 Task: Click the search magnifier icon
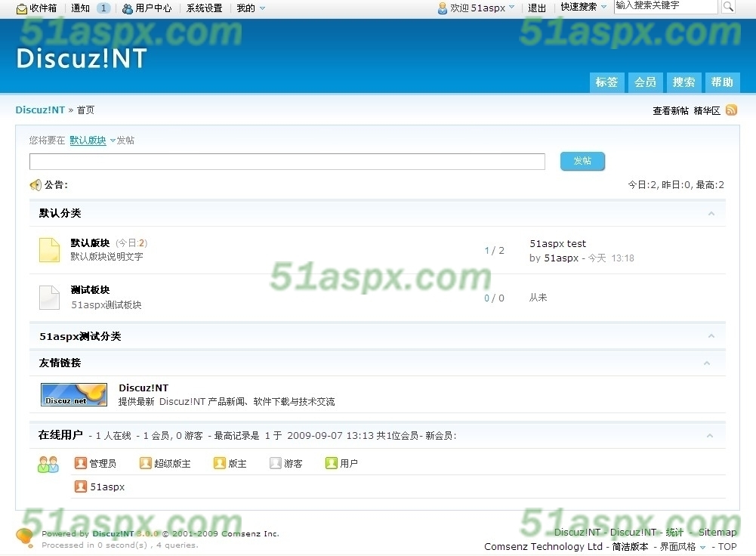(x=728, y=7)
